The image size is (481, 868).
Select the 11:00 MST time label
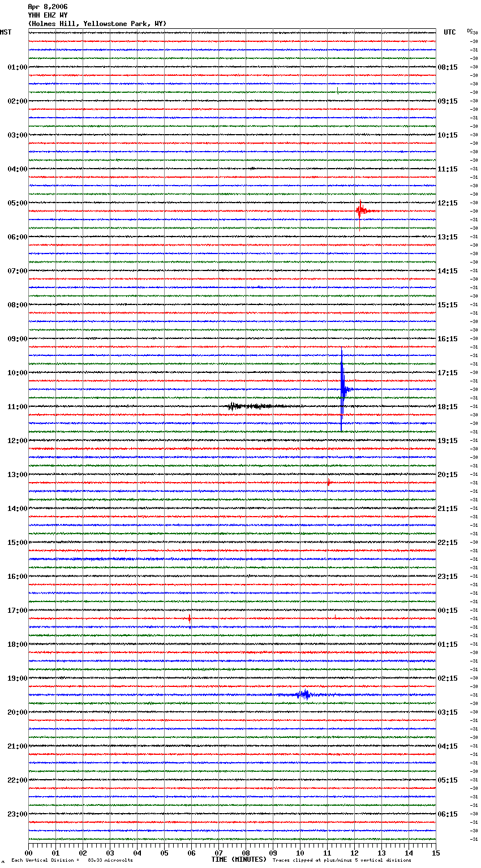(17, 407)
